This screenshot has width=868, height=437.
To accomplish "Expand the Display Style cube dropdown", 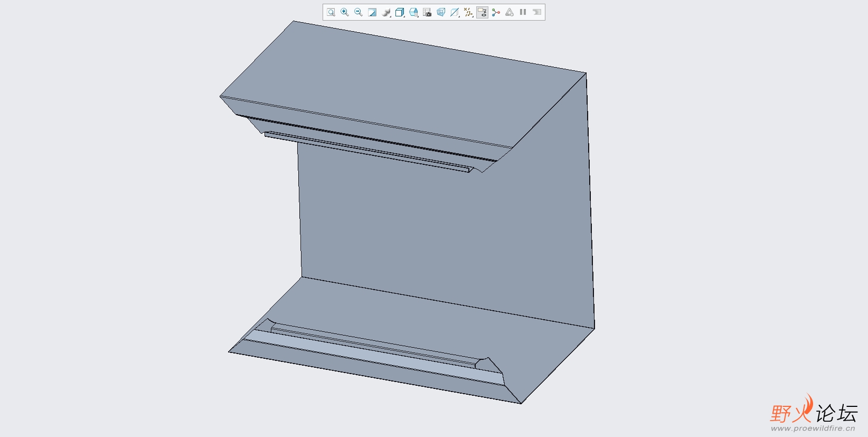I will pyautogui.click(x=400, y=12).
